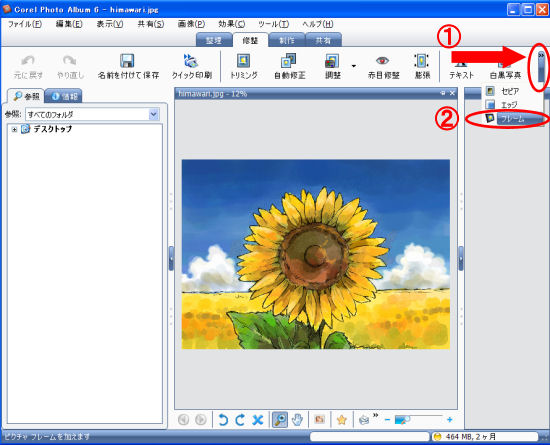The width and height of the screenshot is (550, 445).
Task: Switch to the 整理 tab
Action: coord(214,40)
